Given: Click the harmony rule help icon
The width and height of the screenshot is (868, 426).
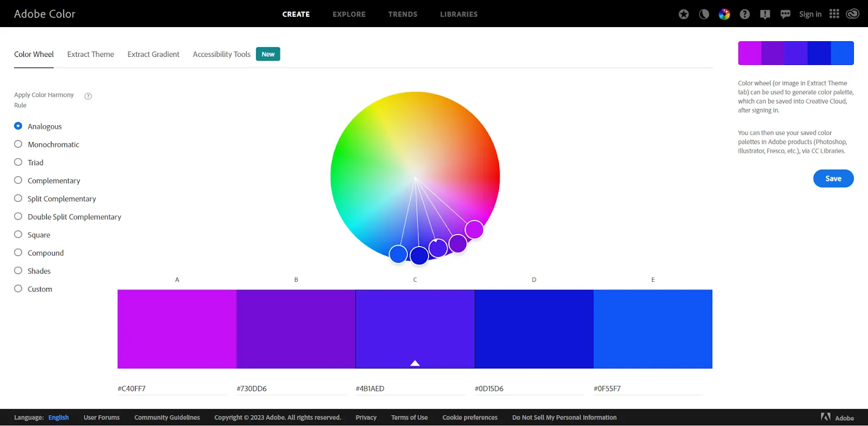Looking at the screenshot, I should [x=88, y=96].
